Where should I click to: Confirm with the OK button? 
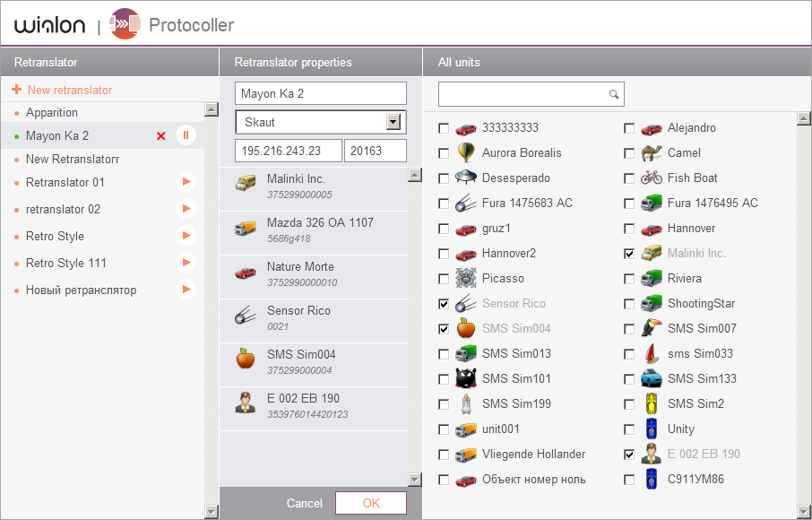[371, 503]
